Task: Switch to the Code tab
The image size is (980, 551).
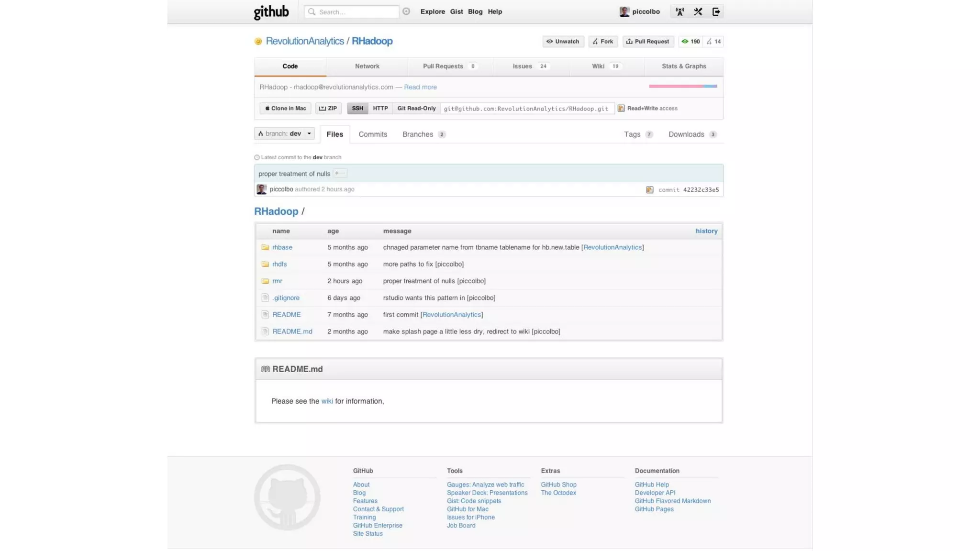Action: pos(290,66)
